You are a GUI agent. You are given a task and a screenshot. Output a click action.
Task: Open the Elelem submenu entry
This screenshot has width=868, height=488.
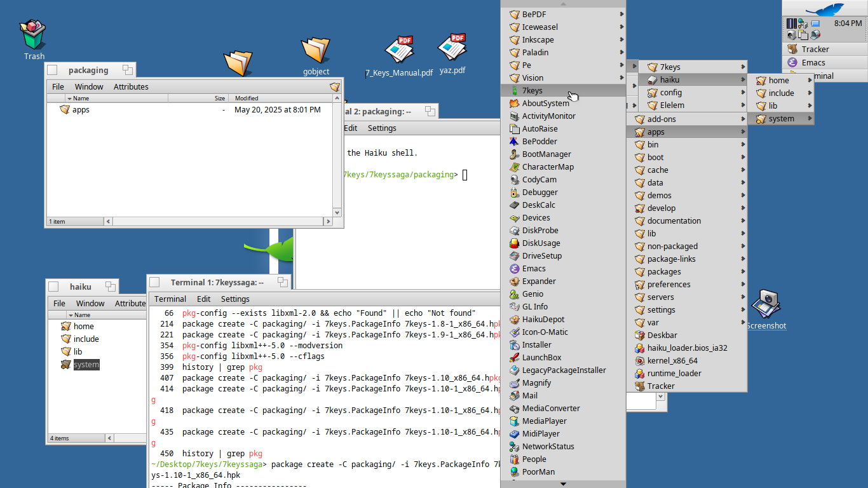[693, 105]
